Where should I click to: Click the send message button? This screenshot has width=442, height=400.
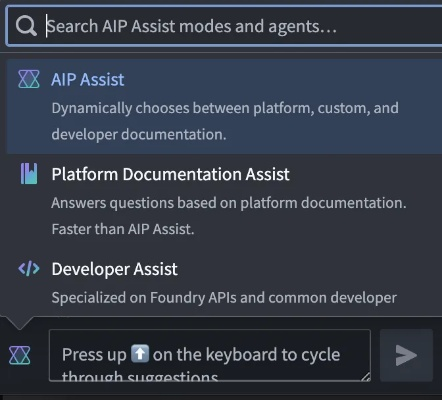406,355
